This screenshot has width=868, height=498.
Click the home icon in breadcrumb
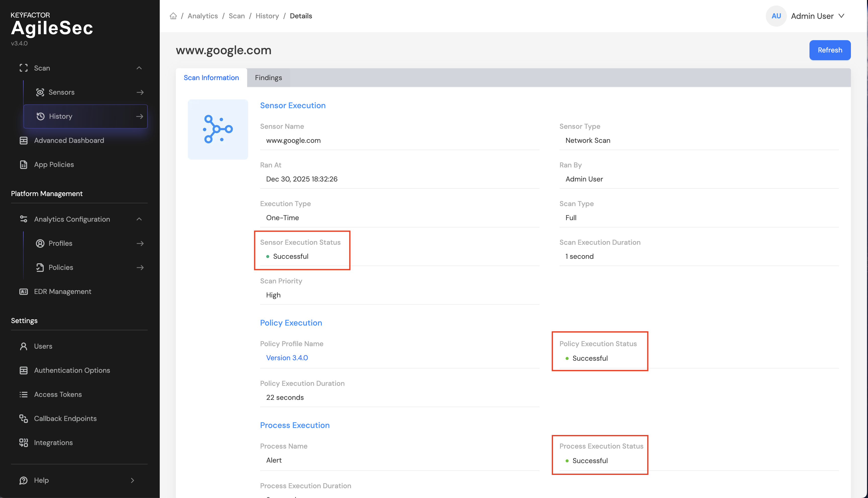click(173, 16)
